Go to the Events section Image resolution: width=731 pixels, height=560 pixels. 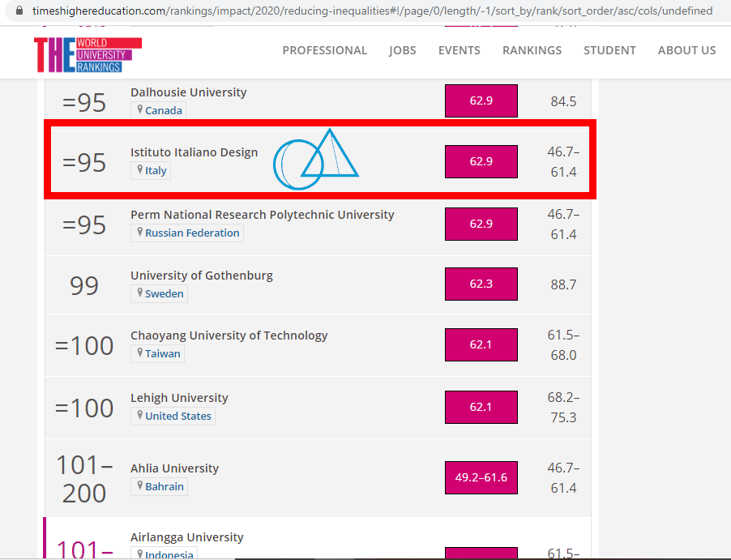pyautogui.click(x=459, y=50)
